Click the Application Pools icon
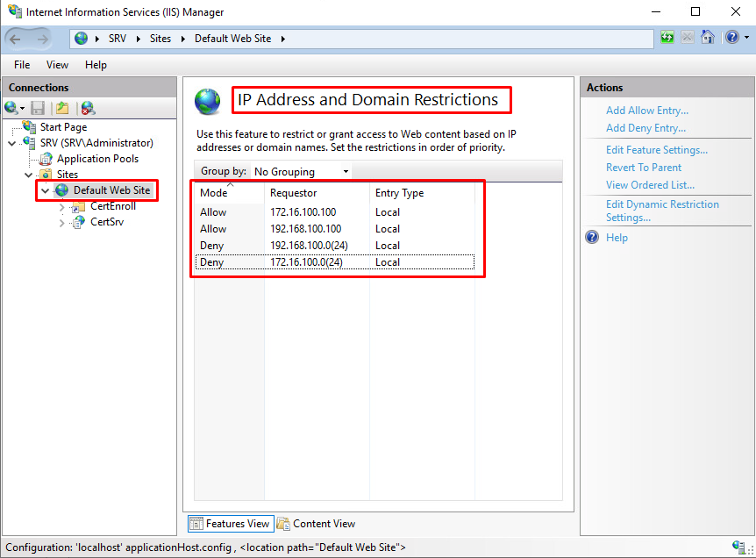Viewport: 756px width, 558px height. 46,159
